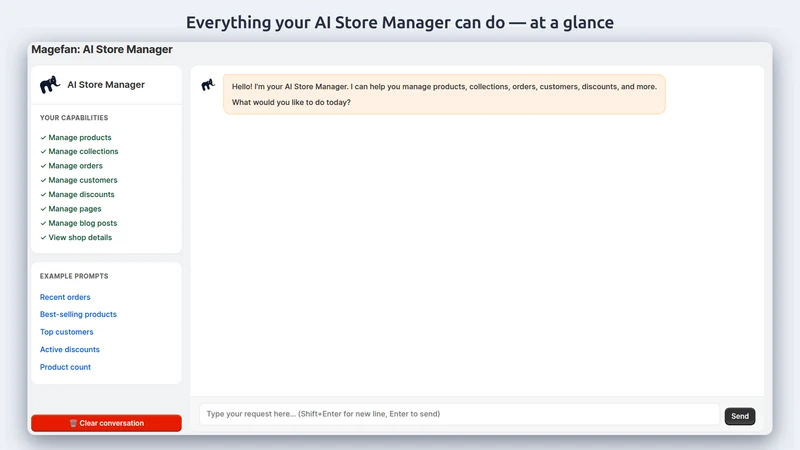Viewport: 800px width, 450px height.
Task: Select the Top customers prompt
Action: pos(66,332)
